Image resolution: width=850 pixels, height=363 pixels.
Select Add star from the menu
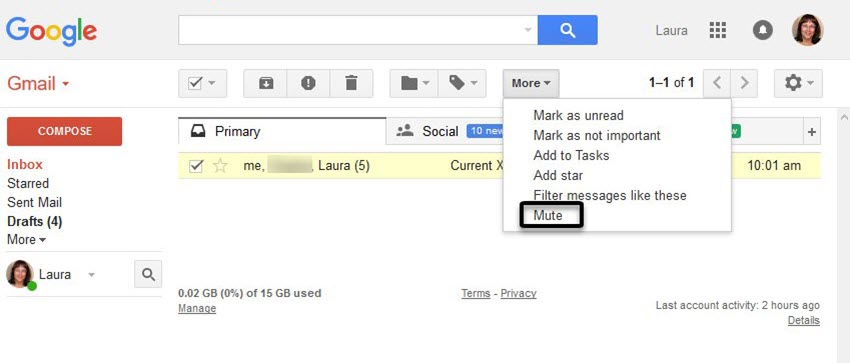click(558, 176)
